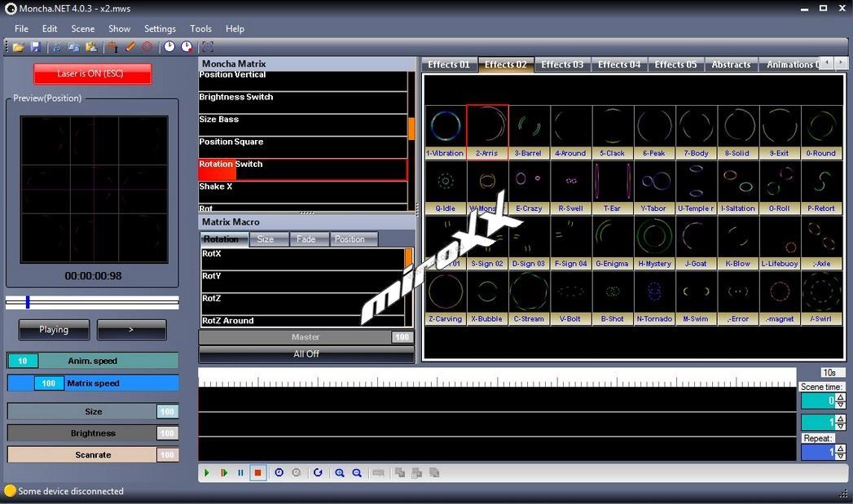853x504 pixels.
Task: Click the grey clock timeline icon
Action: click(x=297, y=473)
